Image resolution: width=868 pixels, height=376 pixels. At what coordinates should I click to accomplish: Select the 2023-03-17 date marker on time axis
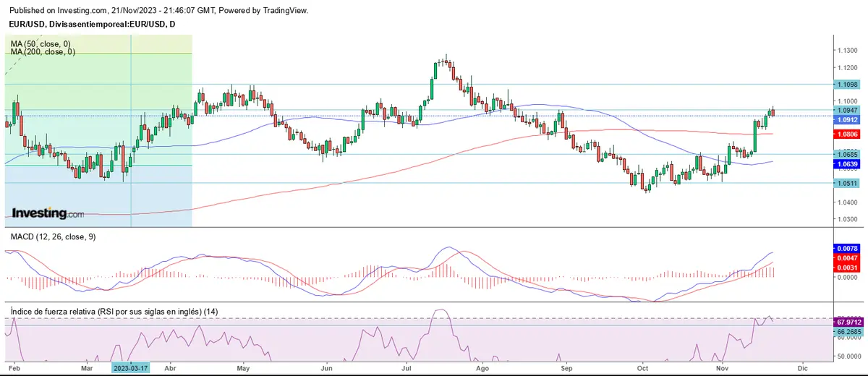coord(130,367)
